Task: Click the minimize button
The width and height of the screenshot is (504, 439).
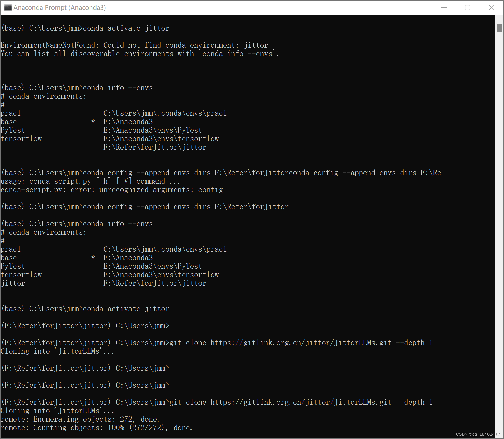Action: click(x=444, y=7)
